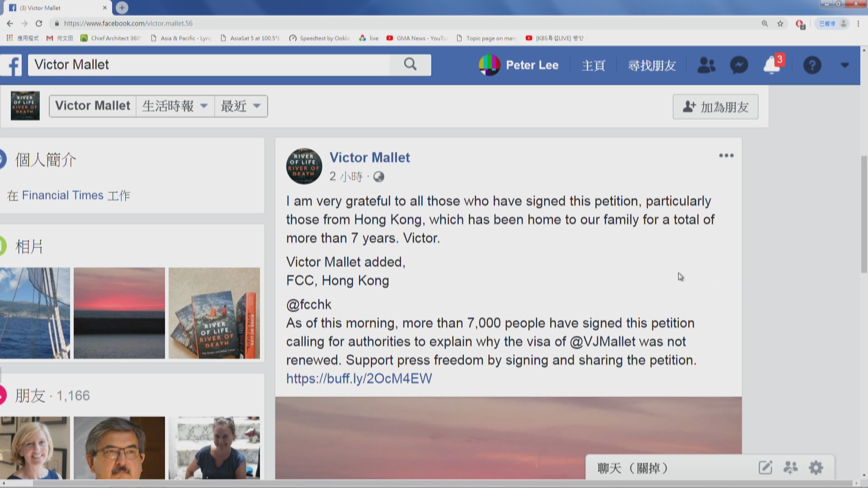Click the new message compose icon in chat bar

tap(765, 468)
